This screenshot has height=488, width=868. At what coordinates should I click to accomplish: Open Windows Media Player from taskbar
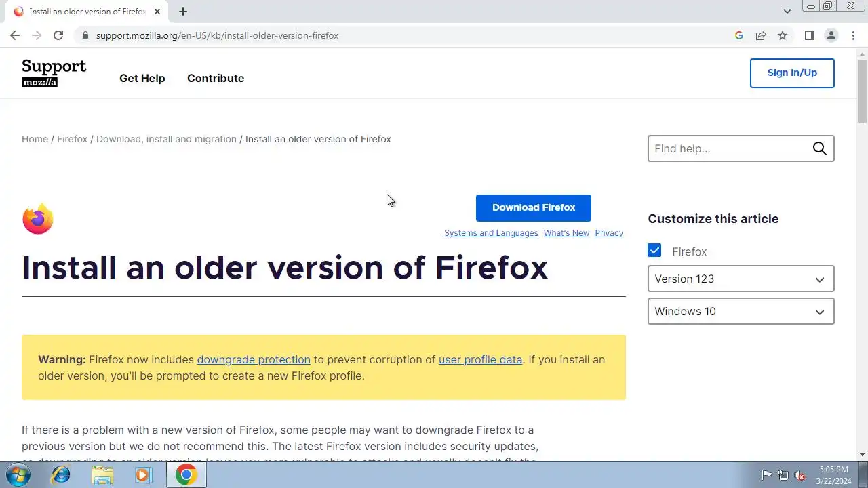pos(143,475)
